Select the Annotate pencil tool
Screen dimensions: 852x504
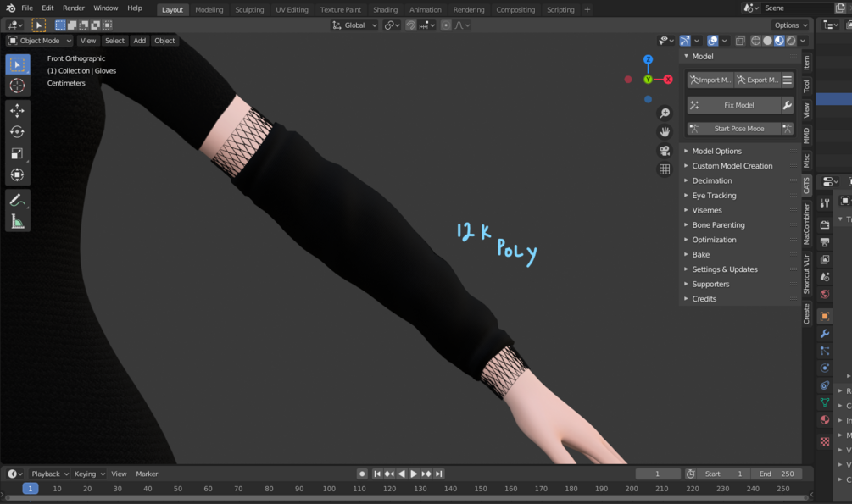tap(18, 201)
